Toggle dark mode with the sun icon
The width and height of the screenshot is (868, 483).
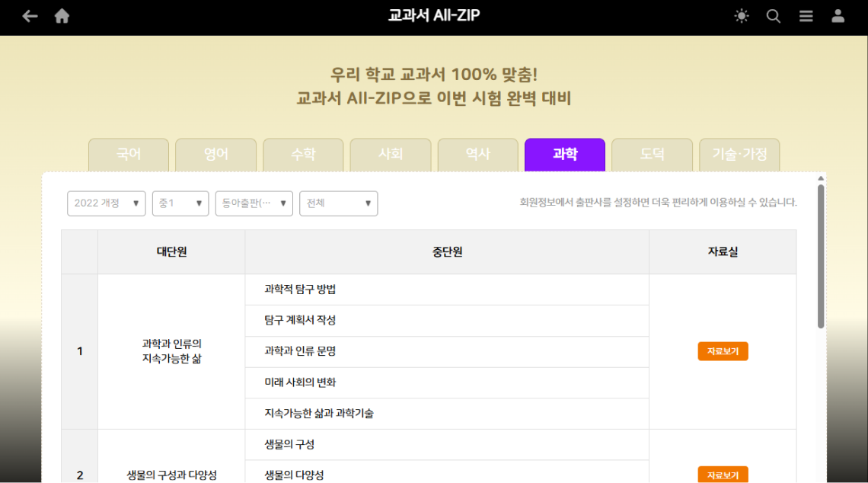(x=741, y=15)
